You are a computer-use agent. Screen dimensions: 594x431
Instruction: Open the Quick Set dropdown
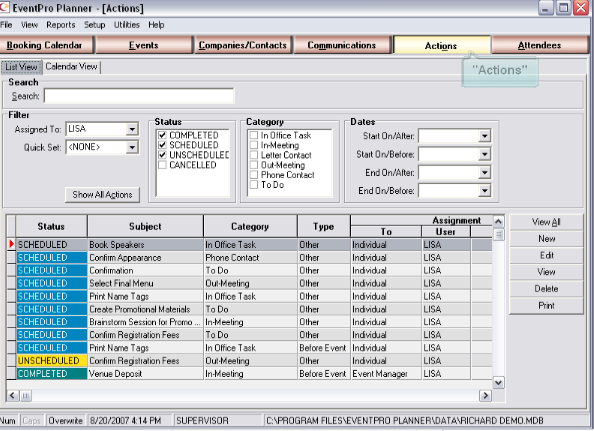[132, 147]
